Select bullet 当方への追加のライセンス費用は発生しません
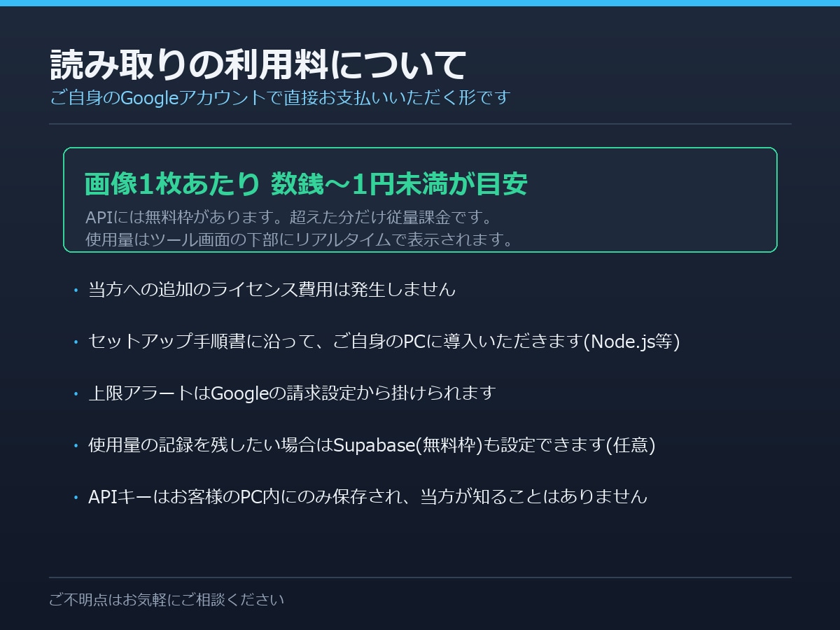Image resolution: width=840 pixels, height=630 pixels. tap(272, 289)
